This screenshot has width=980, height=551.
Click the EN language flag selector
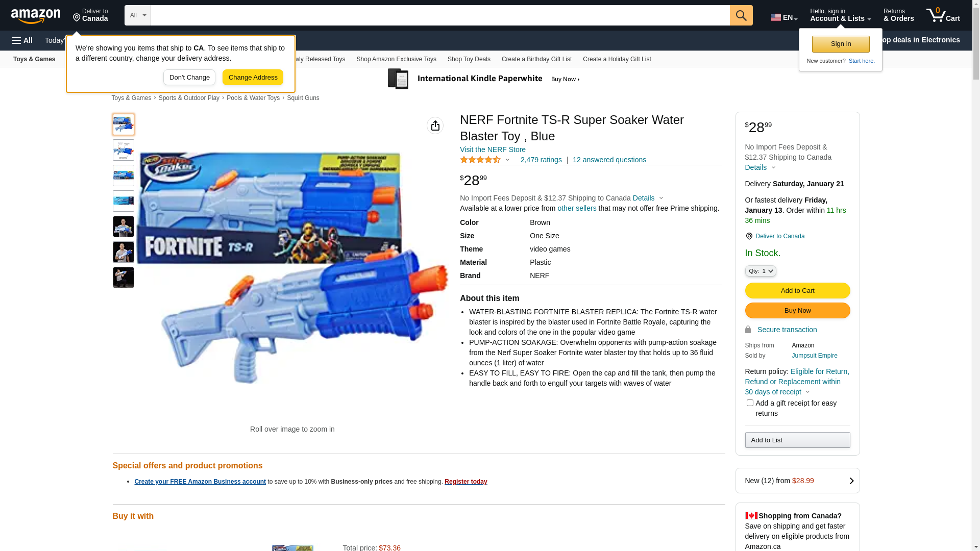(784, 17)
